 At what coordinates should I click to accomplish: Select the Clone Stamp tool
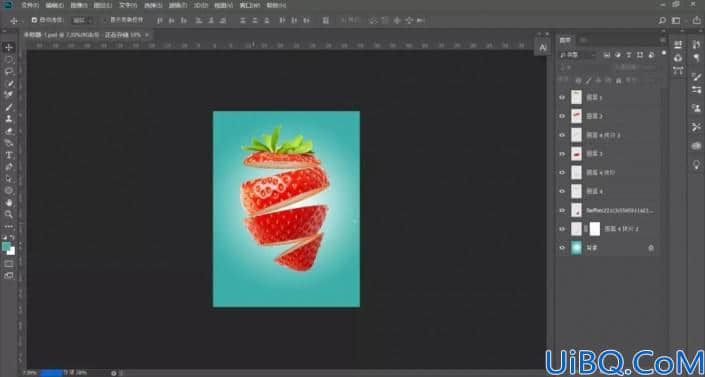tap(9, 119)
